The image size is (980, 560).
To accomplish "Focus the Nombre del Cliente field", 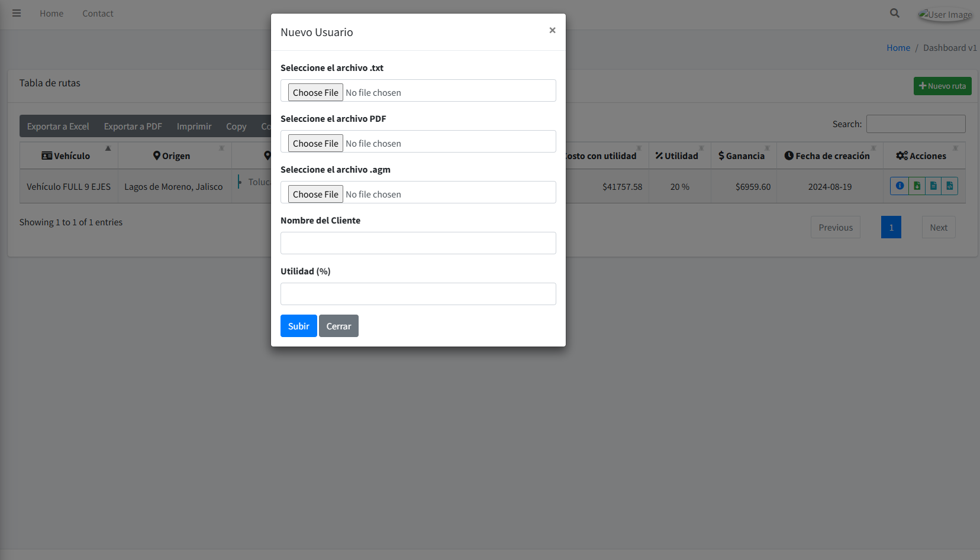I will pyautogui.click(x=418, y=243).
